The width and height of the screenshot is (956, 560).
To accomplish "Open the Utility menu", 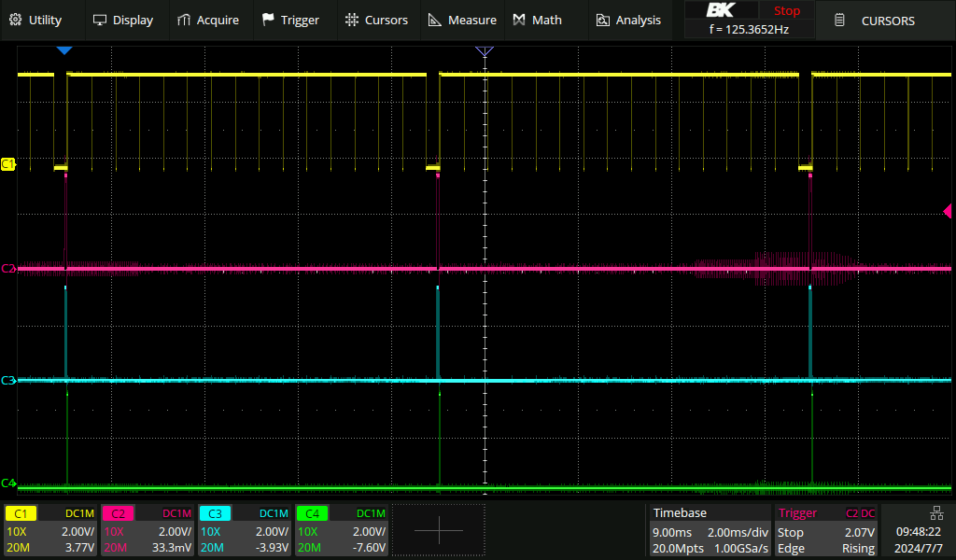I will coord(36,21).
